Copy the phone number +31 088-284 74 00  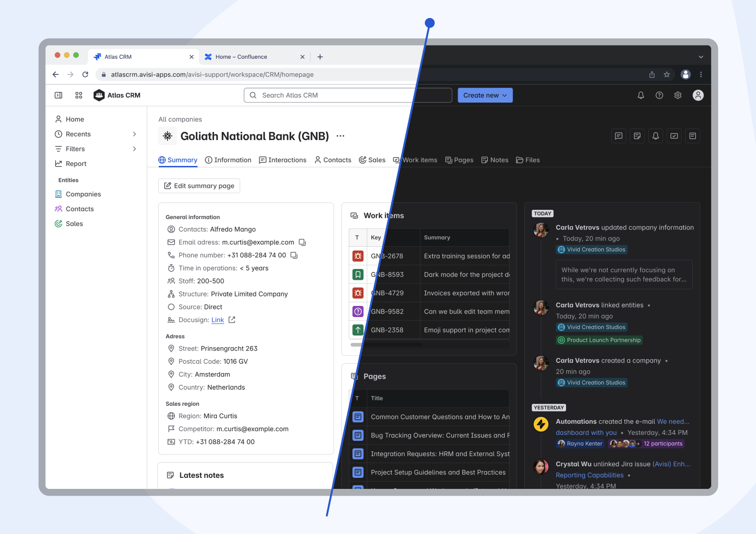point(294,255)
